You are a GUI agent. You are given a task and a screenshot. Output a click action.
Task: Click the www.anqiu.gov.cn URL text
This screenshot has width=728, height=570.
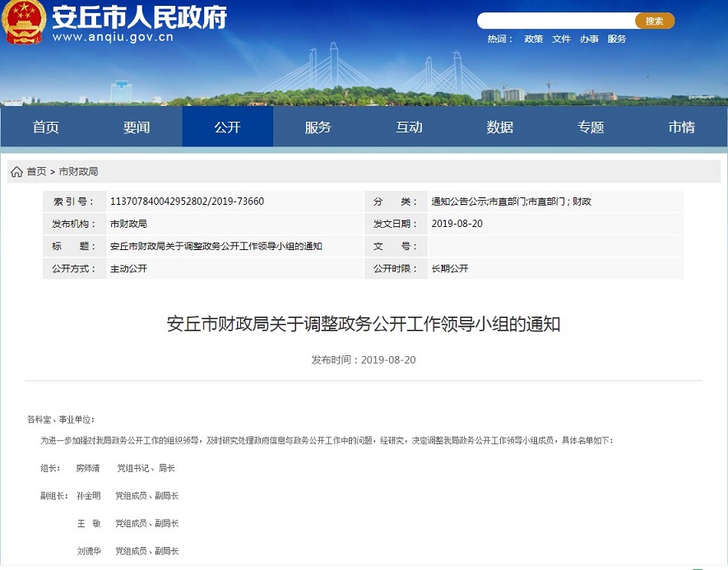(113, 37)
